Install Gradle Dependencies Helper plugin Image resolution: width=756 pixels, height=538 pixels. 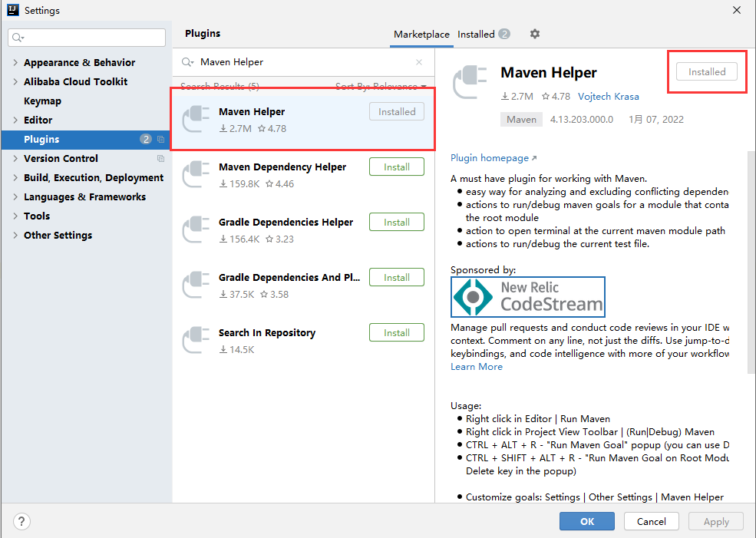point(396,223)
